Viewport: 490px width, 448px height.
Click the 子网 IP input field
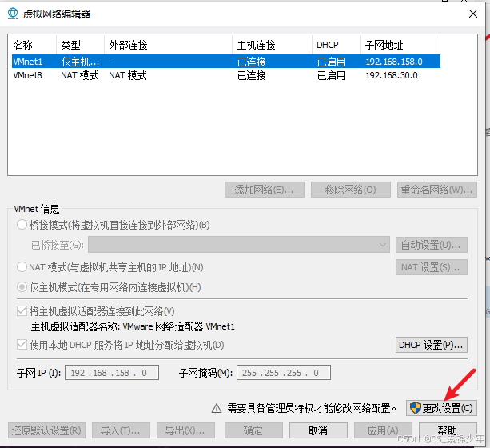pos(112,373)
